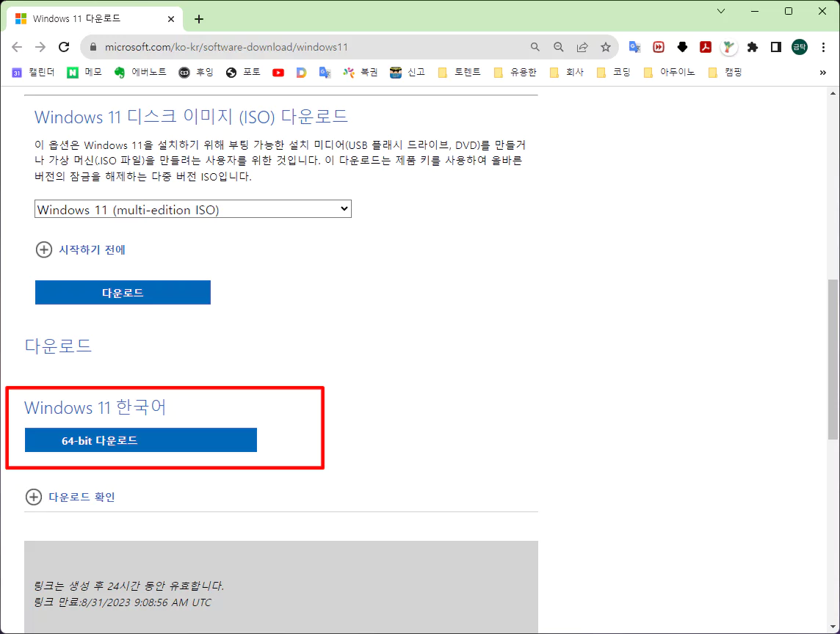Click the scrollbar up arrow

[833, 93]
